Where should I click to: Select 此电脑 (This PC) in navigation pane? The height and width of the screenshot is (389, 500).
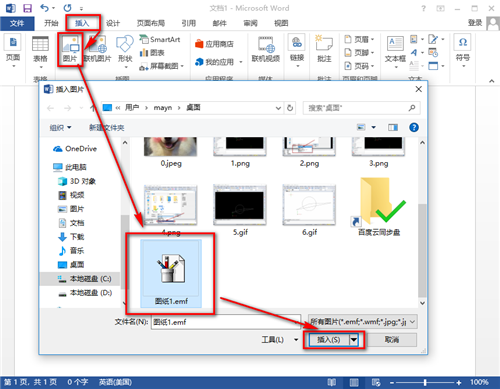pos(70,167)
